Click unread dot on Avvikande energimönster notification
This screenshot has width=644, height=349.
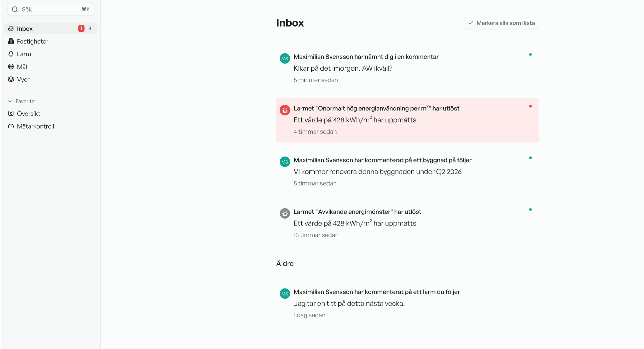pos(530,210)
